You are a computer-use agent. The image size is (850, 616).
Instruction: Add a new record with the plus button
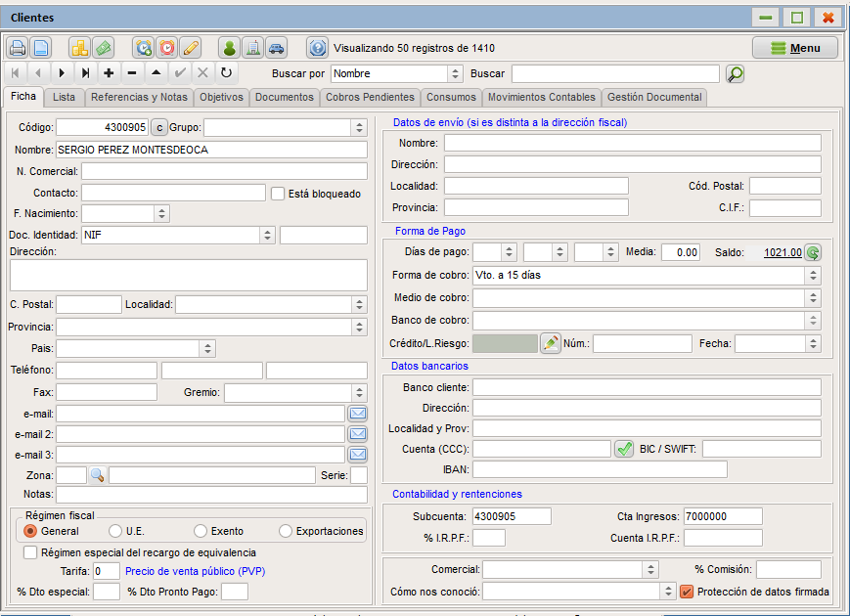pos(109,73)
